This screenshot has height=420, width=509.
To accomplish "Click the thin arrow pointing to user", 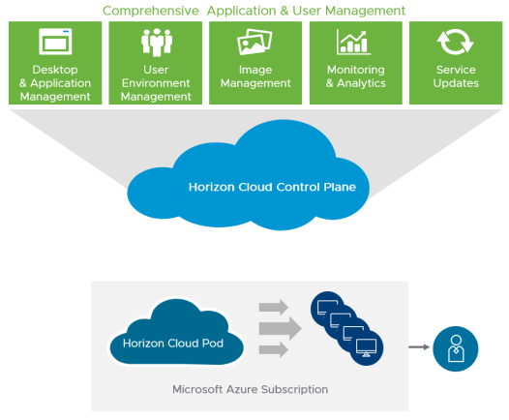I will pyautogui.click(x=419, y=347).
